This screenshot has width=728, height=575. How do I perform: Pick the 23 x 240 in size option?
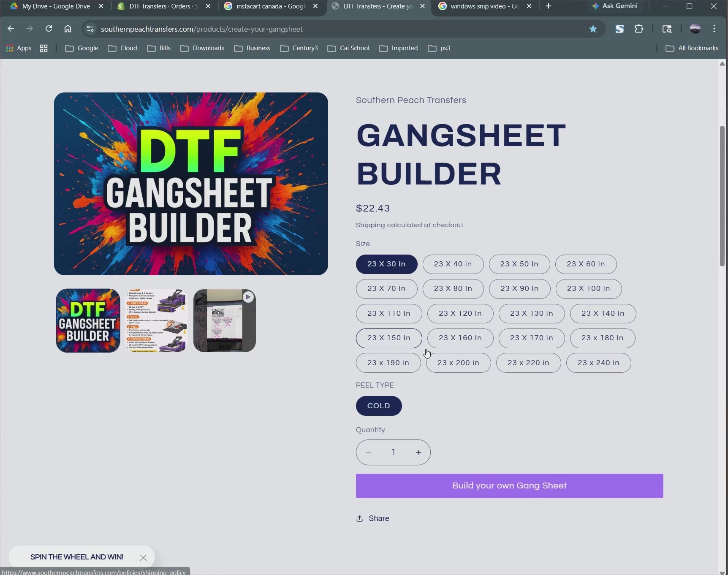pyautogui.click(x=598, y=363)
